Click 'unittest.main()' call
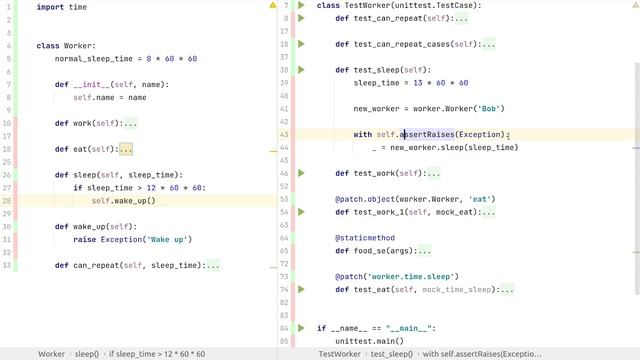This screenshot has width=640, height=360. (369, 341)
